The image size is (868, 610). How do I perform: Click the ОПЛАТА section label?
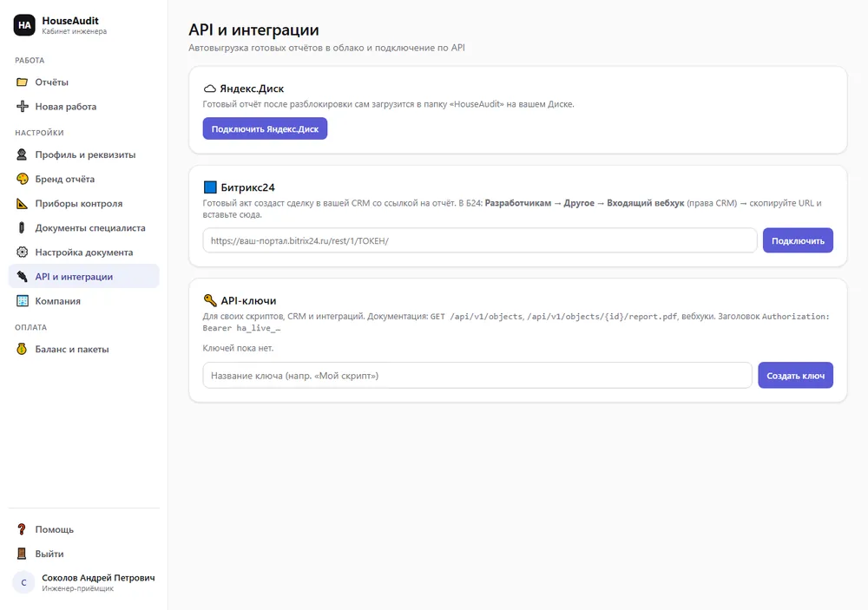pyautogui.click(x=31, y=327)
